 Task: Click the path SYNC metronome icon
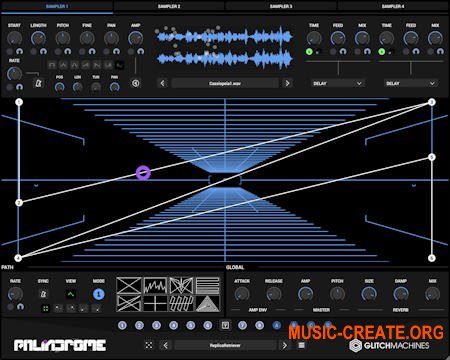pyautogui.click(x=43, y=294)
